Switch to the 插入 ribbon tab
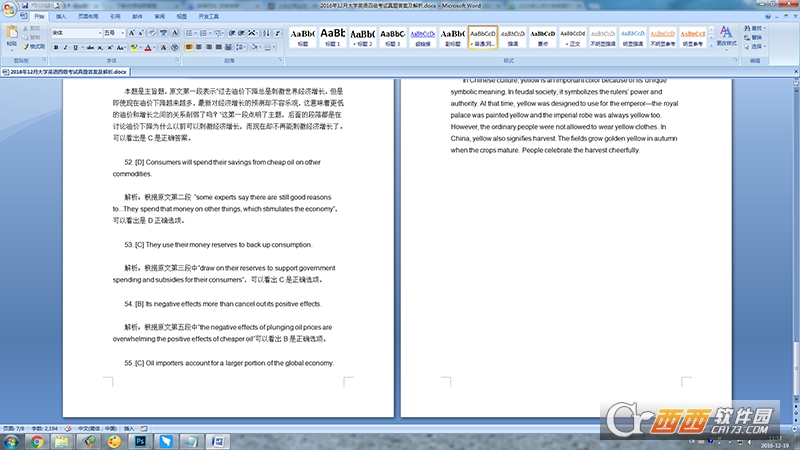This screenshot has height=450, width=800. coord(61,16)
